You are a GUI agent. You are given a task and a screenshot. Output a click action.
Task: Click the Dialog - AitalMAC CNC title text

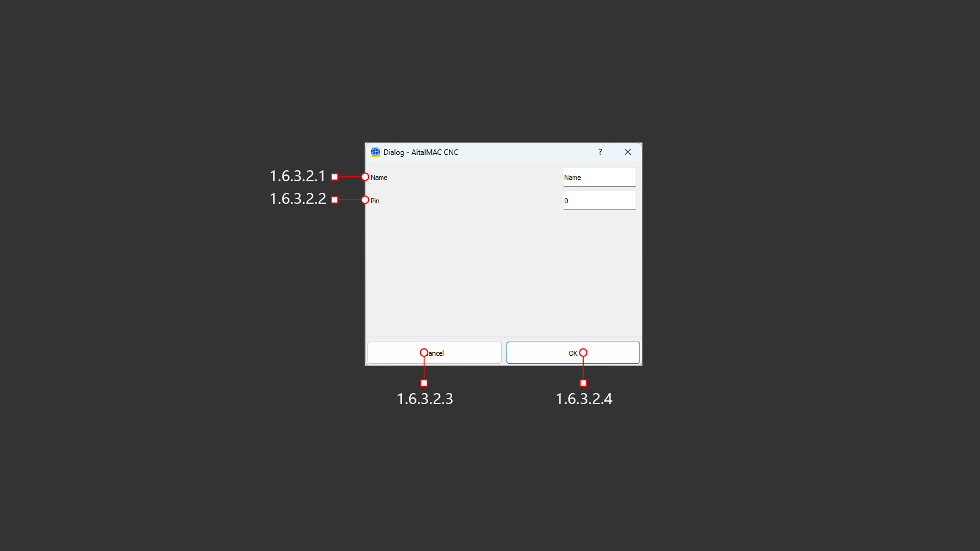pyautogui.click(x=421, y=152)
